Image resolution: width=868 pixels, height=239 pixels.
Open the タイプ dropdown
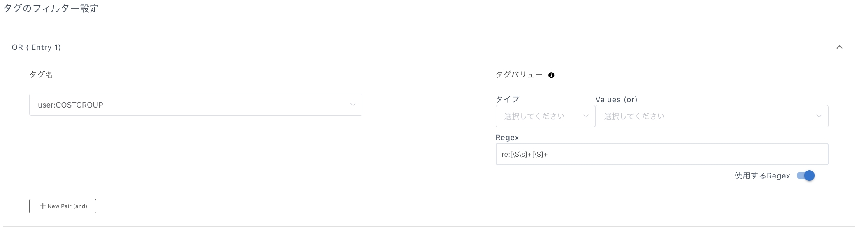[x=545, y=116]
